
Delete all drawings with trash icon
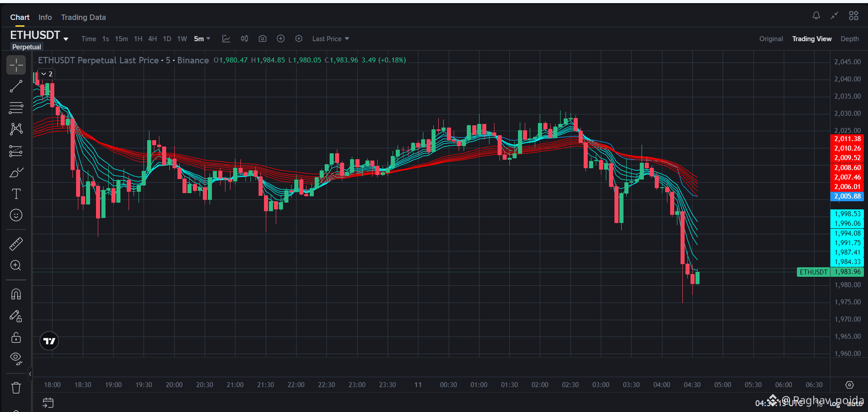pyautogui.click(x=16, y=388)
